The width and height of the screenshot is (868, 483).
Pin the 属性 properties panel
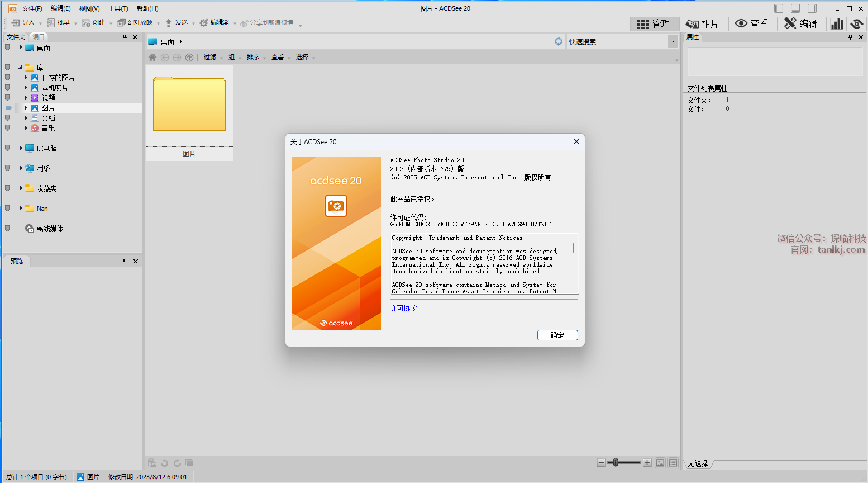(850, 37)
